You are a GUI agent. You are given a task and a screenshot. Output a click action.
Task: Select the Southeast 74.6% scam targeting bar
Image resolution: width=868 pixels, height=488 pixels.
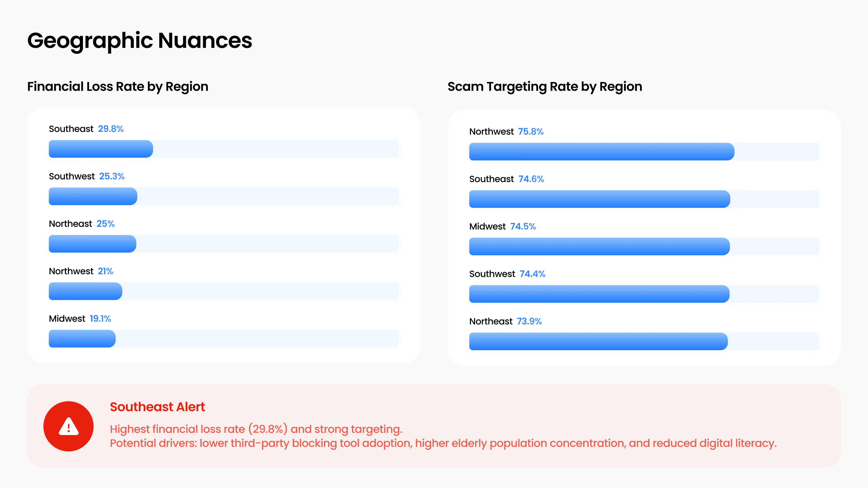(x=599, y=199)
